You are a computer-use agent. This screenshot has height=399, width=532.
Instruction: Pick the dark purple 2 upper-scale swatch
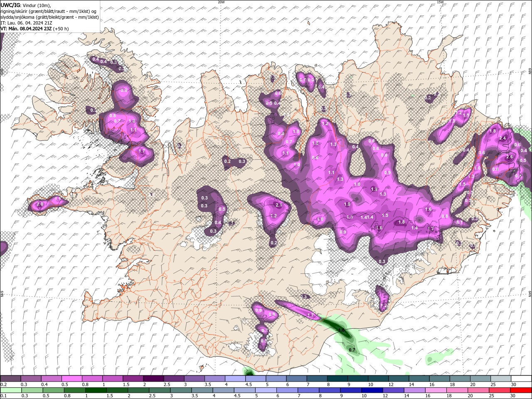[x=153, y=379]
